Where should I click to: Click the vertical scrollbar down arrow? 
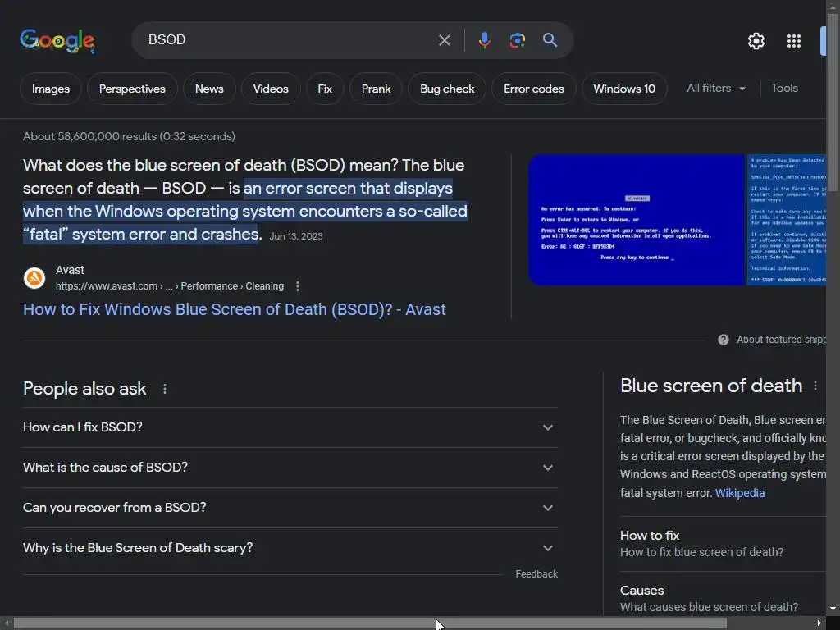[833, 609]
